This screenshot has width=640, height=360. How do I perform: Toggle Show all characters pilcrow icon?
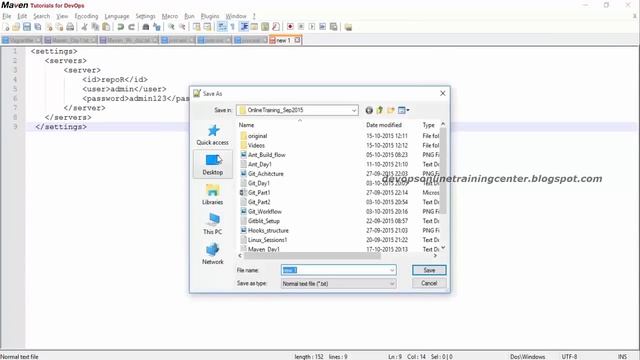coord(233,27)
